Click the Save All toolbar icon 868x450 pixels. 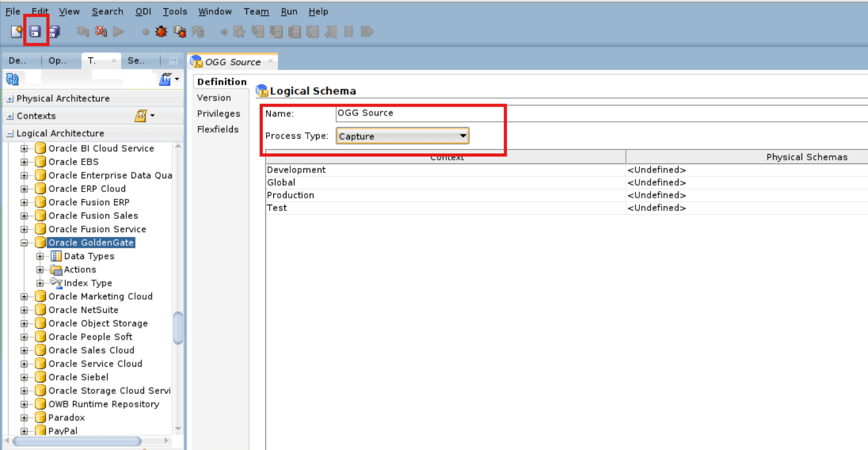[x=54, y=32]
